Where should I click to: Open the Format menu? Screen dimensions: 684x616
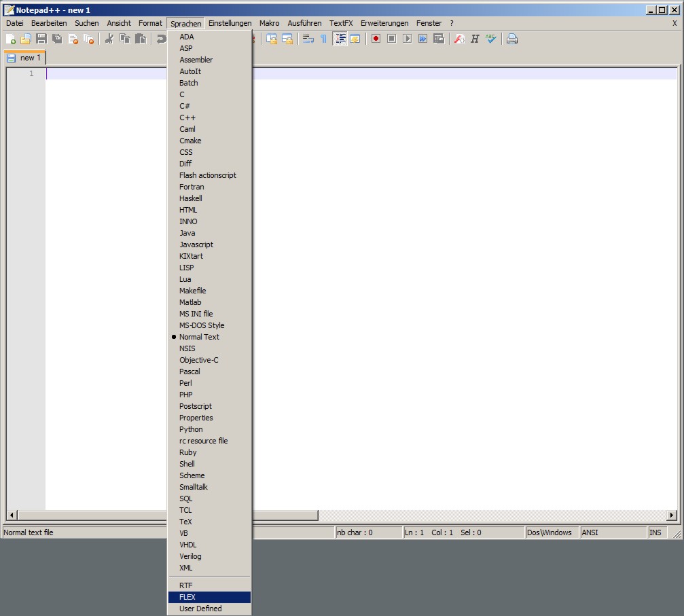tap(150, 23)
